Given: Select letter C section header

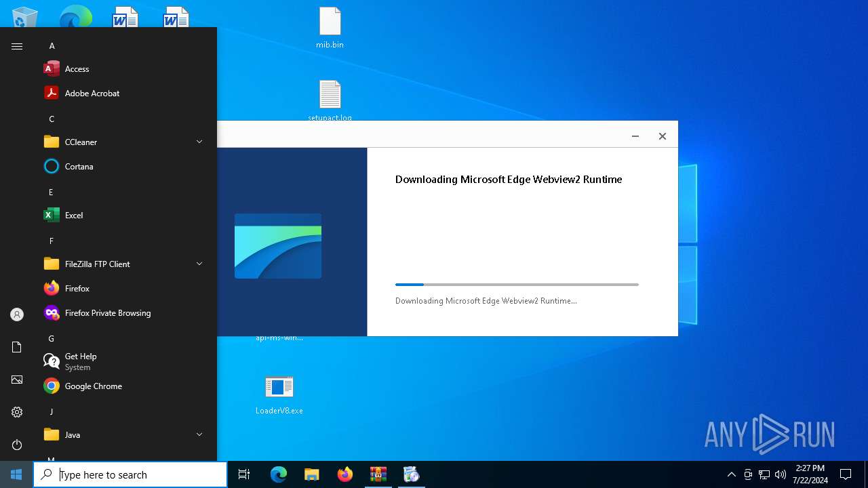Looking at the screenshot, I should point(52,119).
